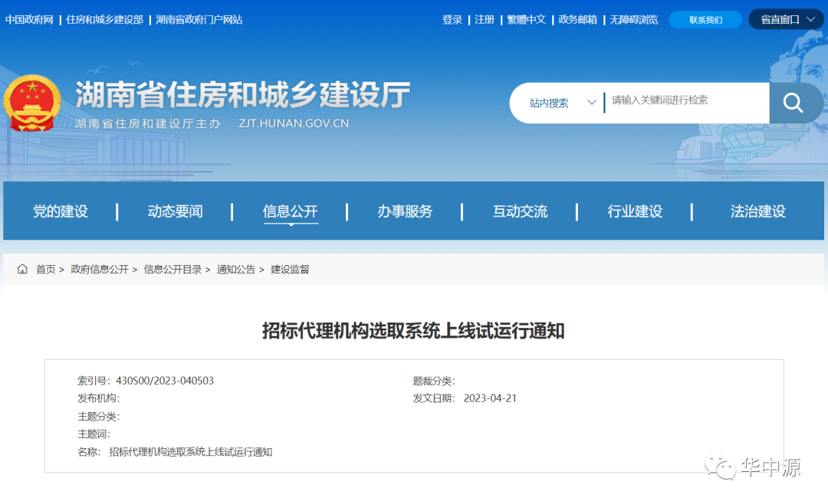This screenshot has height=504, width=828.
Task: Click the article title 招标代理机构选取系统上线试运行通知
Action: click(413, 331)
